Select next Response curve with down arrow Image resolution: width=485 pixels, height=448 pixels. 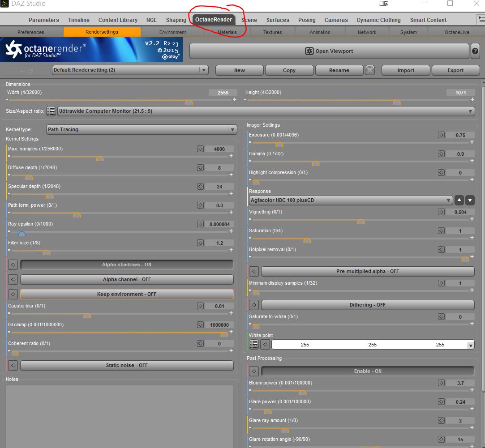[x=470, y=200]
